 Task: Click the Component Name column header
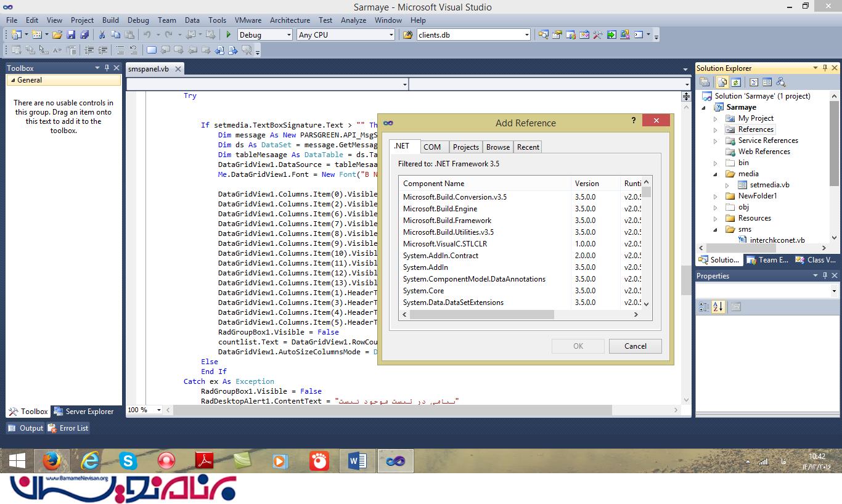tap(485, 183)
